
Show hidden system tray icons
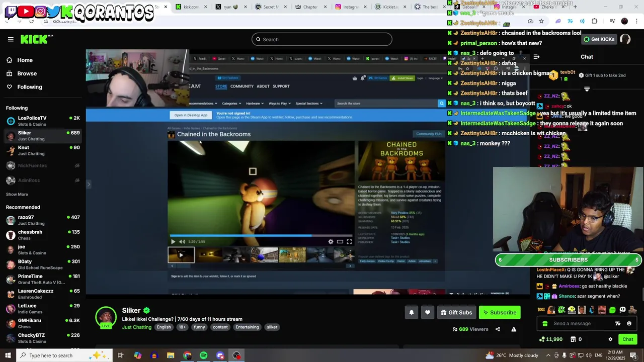click(x=548, y=355)
